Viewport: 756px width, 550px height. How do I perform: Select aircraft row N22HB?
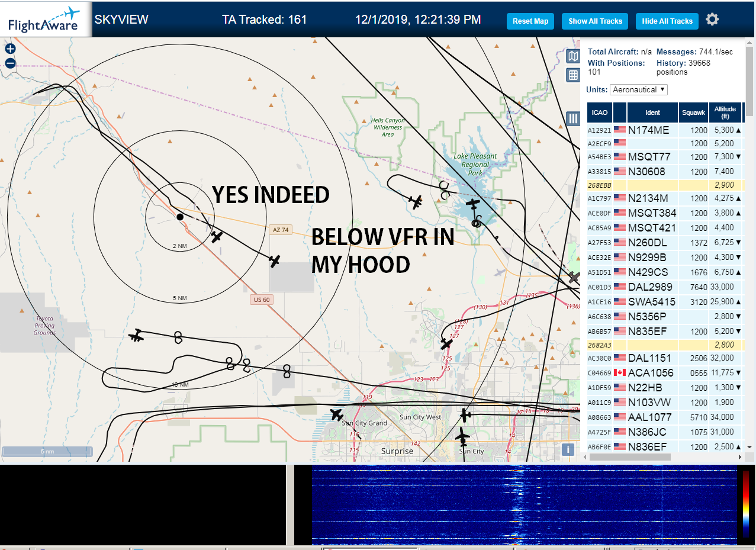(x=664, y=388)
